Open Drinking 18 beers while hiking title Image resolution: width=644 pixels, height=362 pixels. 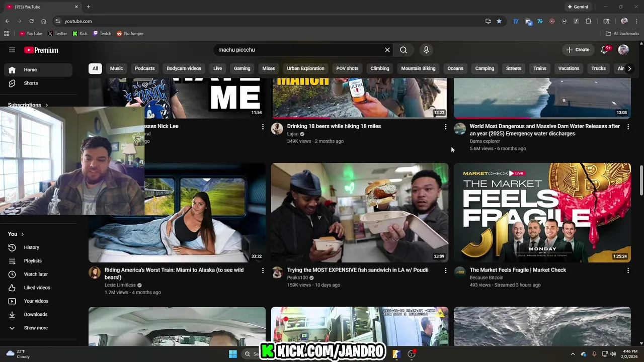click(334, 126)
